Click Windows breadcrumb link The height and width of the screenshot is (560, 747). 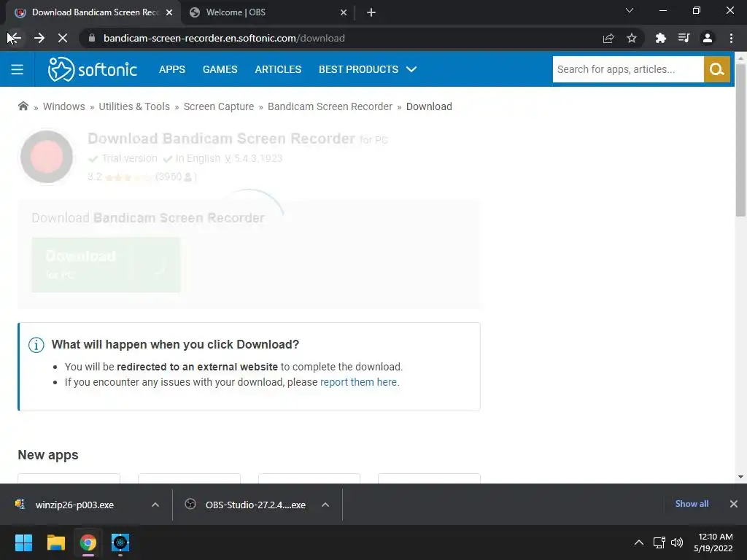coord(64,106)
